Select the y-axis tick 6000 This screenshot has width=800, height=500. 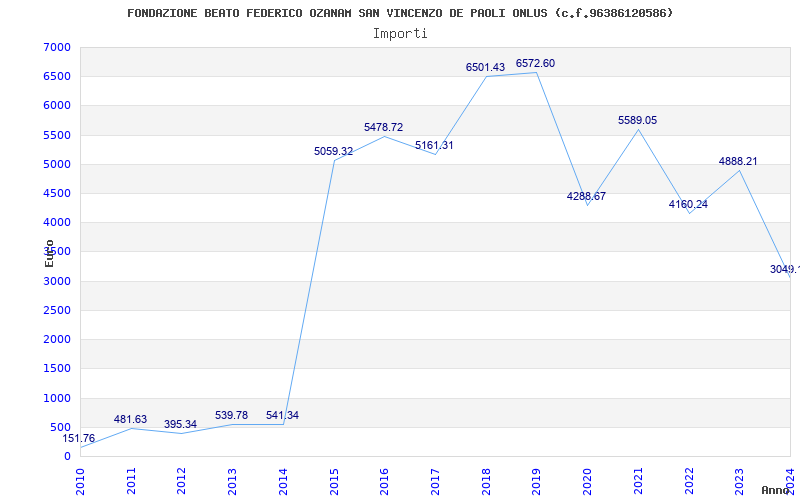click(57, 106)
